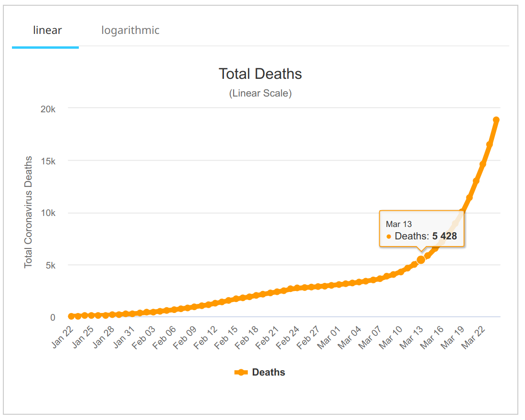The width and height of the screenshot is (525, 420).
Task: Click the orange legend marker beside Deaths
Action: [241, 373]
